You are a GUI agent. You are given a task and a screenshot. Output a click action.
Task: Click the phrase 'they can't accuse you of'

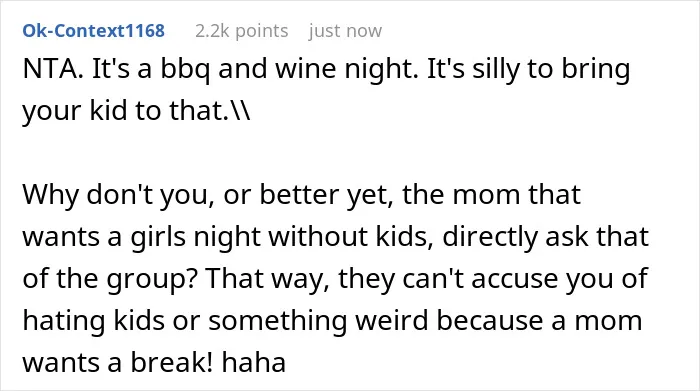pos(493,279)
